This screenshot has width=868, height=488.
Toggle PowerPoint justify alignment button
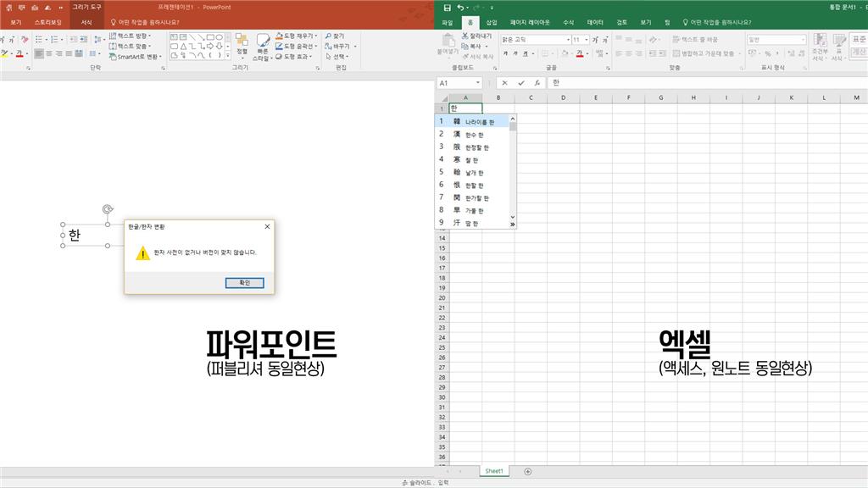click(70, 53)
